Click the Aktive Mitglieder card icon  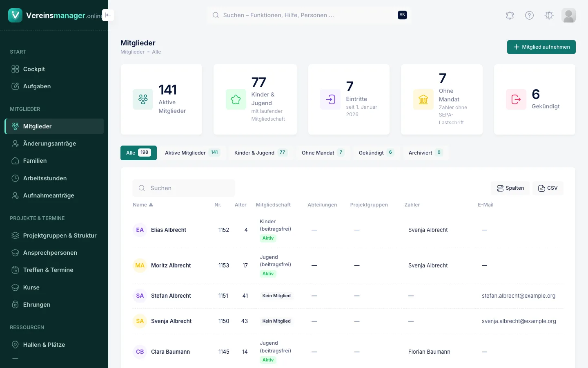pos(143,99)
